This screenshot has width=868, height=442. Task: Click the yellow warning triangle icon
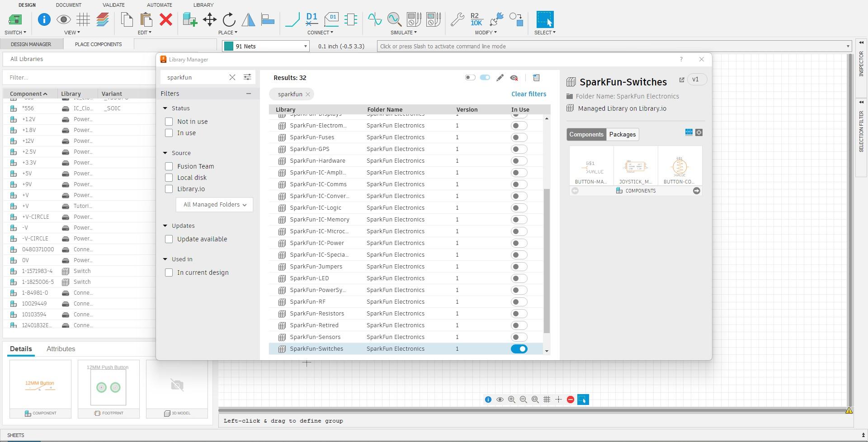click(x=849, y=411)
